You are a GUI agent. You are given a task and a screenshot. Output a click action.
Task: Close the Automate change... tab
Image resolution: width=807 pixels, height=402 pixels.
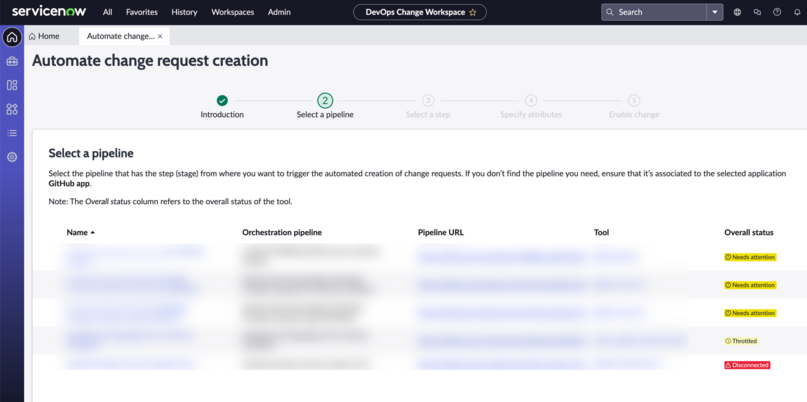(160, 36)
